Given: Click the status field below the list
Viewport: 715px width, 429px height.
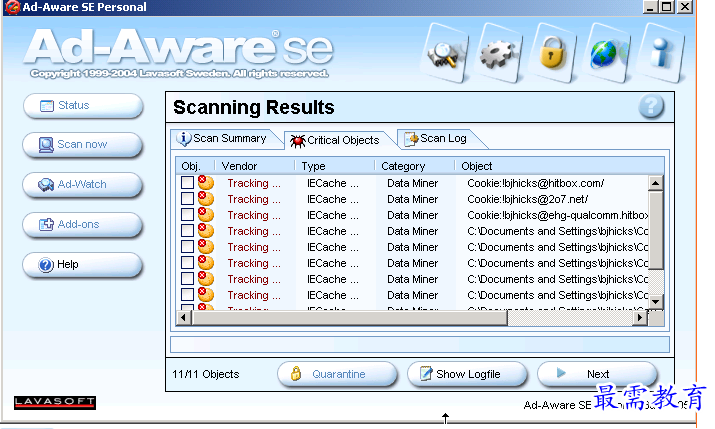Looking at the screenshot, I should [420, 344].
